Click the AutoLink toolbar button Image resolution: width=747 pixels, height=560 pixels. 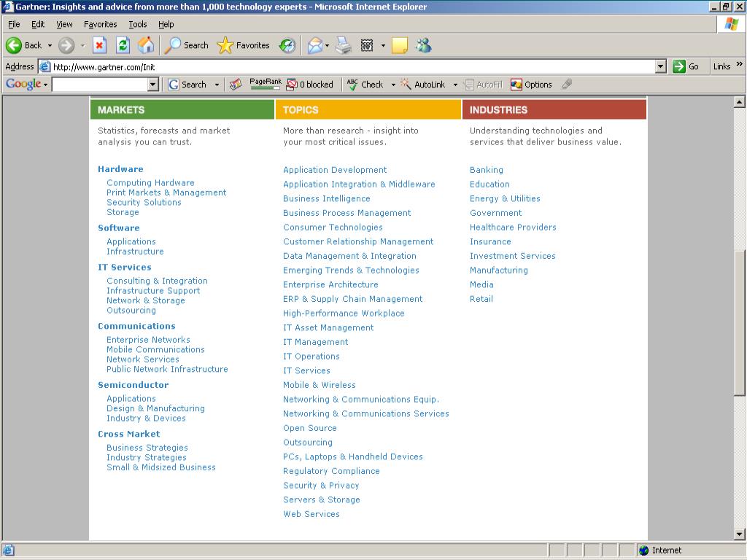[422, 85]
